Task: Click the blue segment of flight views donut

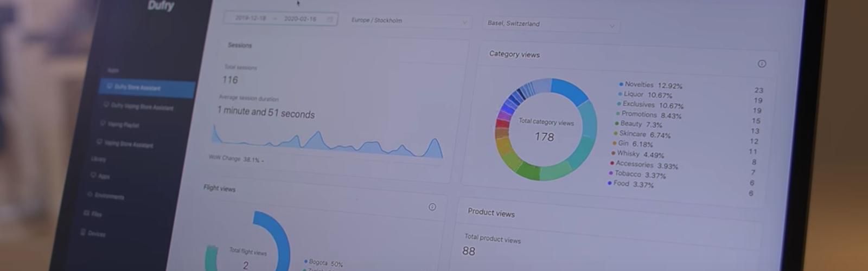Action: (x=274, y=238)
